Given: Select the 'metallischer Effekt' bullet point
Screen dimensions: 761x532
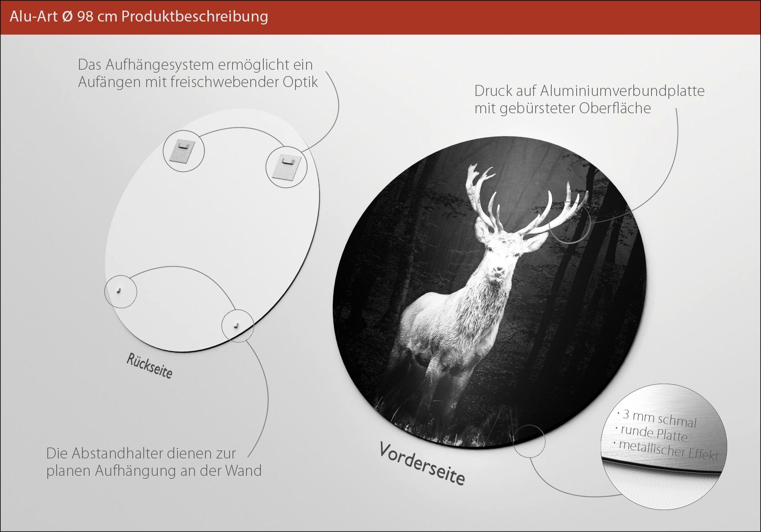Looking at the screenshot, I should (668, 450).
